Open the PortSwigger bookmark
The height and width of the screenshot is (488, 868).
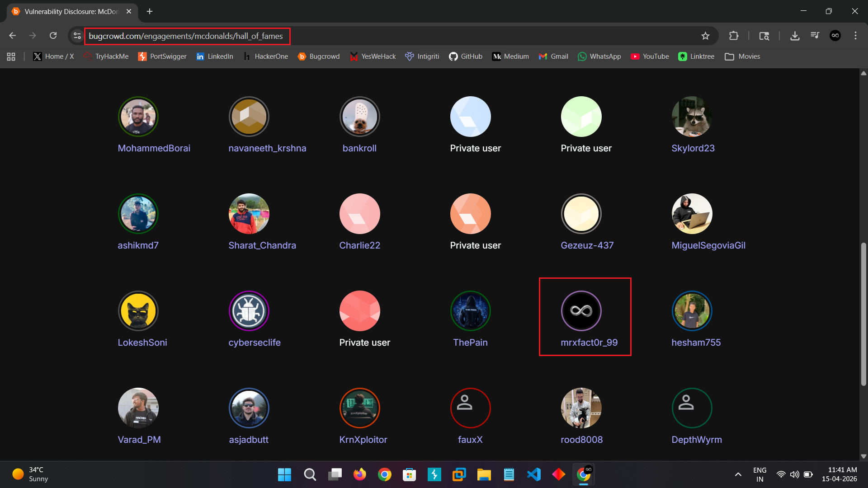[162, 56]
